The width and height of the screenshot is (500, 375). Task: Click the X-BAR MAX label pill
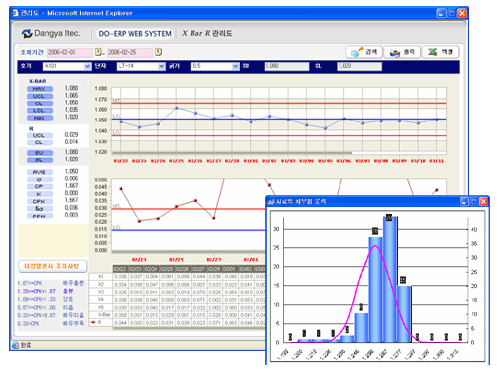[x=40, y=89]
